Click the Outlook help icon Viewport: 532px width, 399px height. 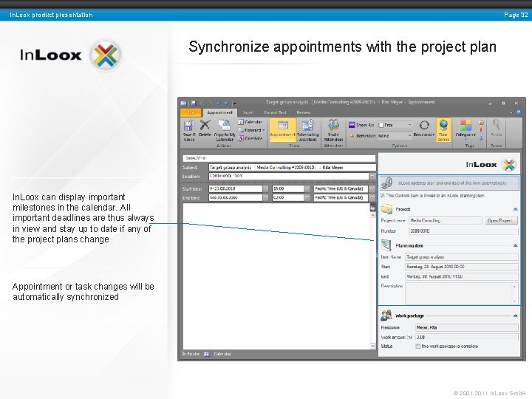(x=519, y=112)
